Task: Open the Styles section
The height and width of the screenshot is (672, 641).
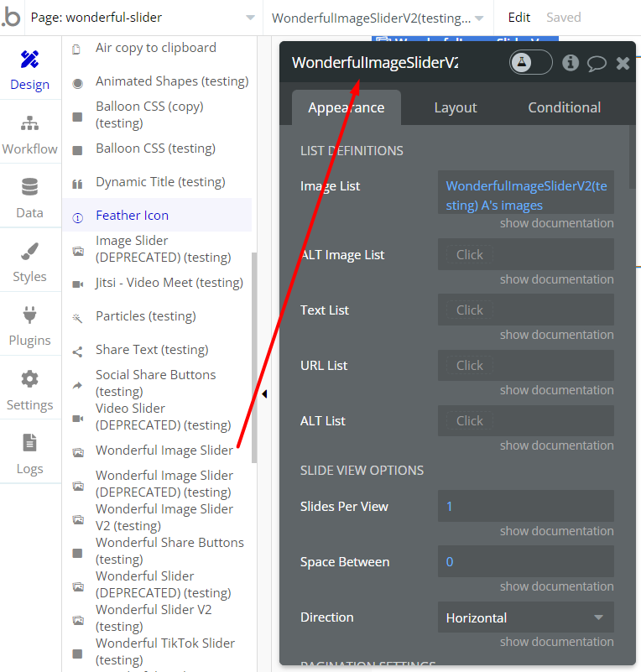Action: click(30, 263)
